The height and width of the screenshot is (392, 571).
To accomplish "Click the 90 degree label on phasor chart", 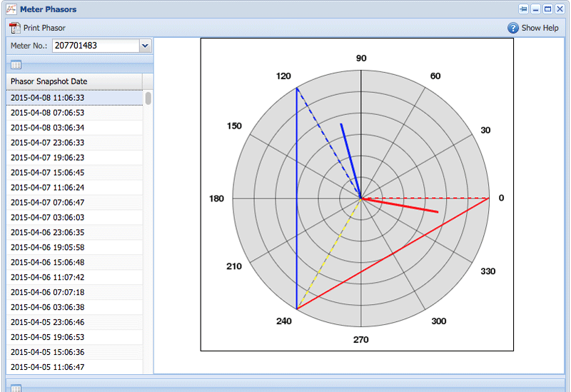I will click(x=361, y=59).
